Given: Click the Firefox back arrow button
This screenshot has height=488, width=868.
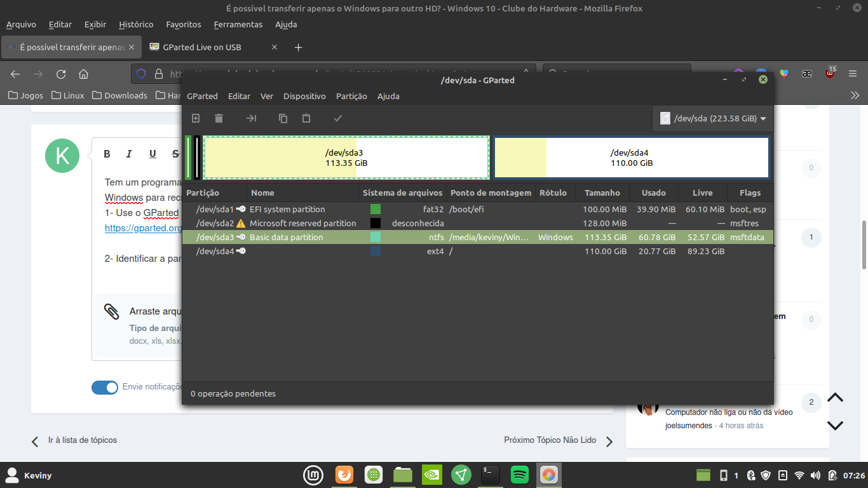Looking at the screenshot, I should pos(15,74).
